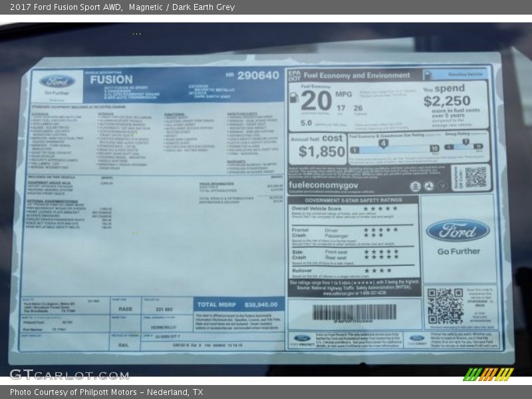
Task: Click the TOTAL MSRP $38,945.00 box
Action: [238, 304]
